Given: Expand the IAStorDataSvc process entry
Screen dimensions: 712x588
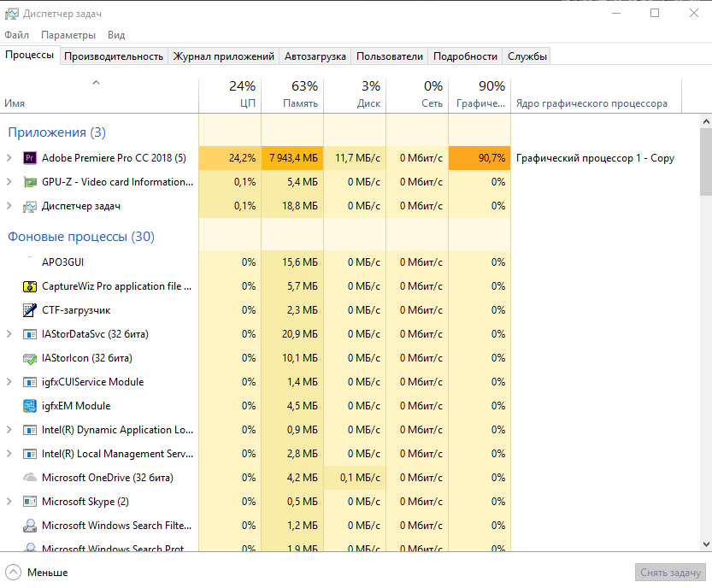Looking at the screenshot, I should (9, 334).
